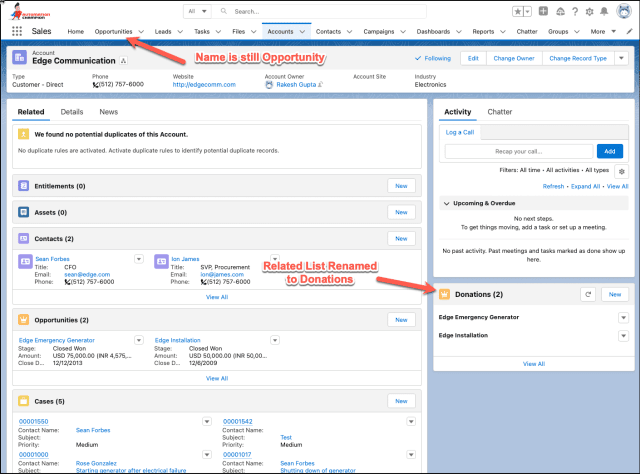The height and width of the screenshot is (474, 640).
Task: Collapse the Upcoming & Overdue section
Action: [446, 203]
